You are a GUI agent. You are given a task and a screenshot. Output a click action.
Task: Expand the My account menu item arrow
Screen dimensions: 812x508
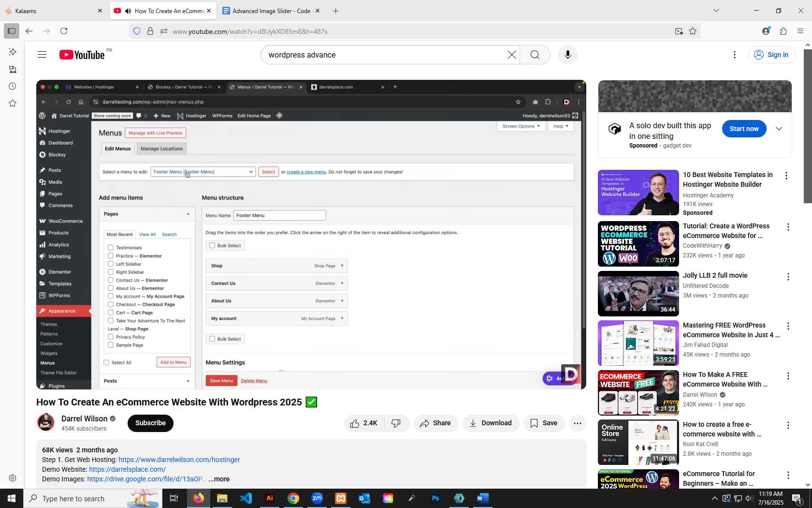coord(342,318)
